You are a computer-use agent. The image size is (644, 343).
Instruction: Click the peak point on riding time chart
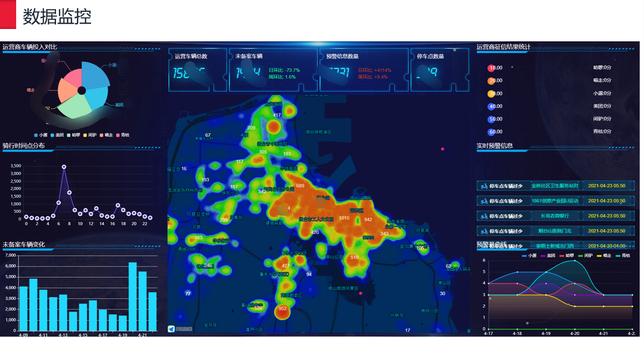(64, 167)
